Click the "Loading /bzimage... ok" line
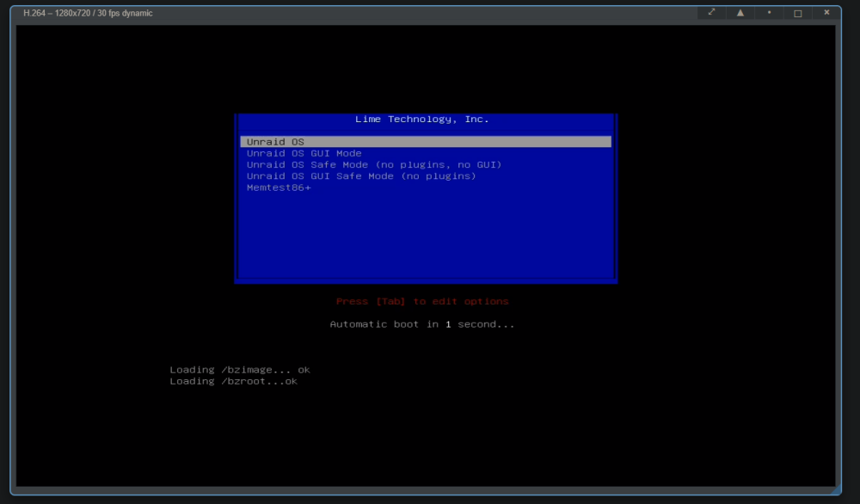Viewport: 860px width, 504px height. (x=240, y=370)
